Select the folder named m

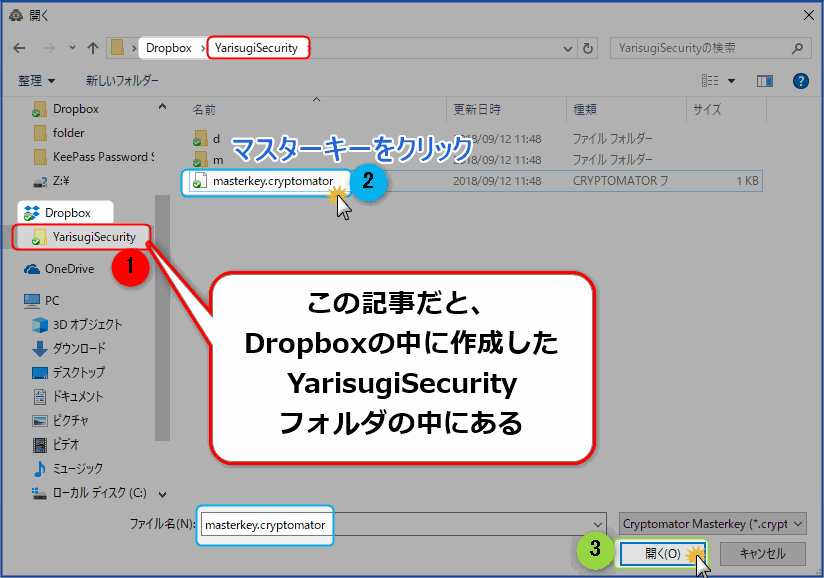coord(218,159)
